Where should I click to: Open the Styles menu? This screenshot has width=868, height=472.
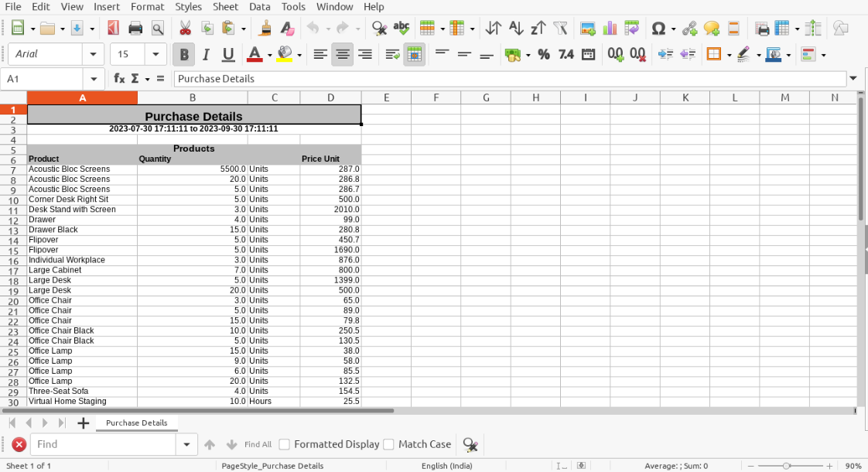click(188, 7)
